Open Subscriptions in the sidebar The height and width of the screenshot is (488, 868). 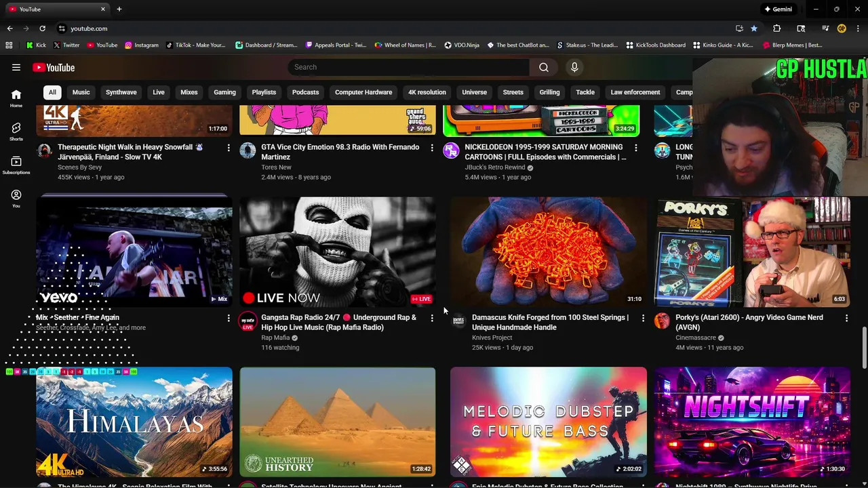coord(16,165)
